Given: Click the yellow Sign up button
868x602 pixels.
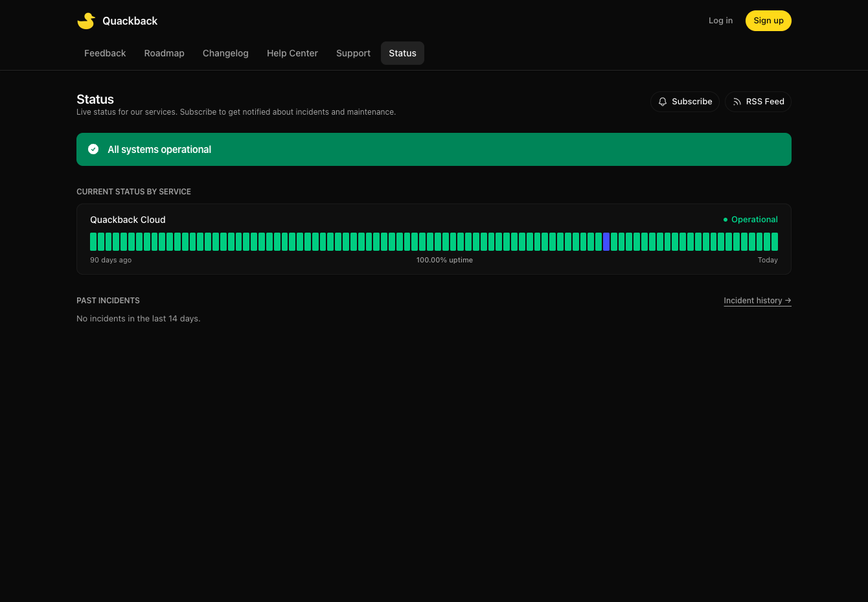Looking at the screenshot, I should coord(768,21).
